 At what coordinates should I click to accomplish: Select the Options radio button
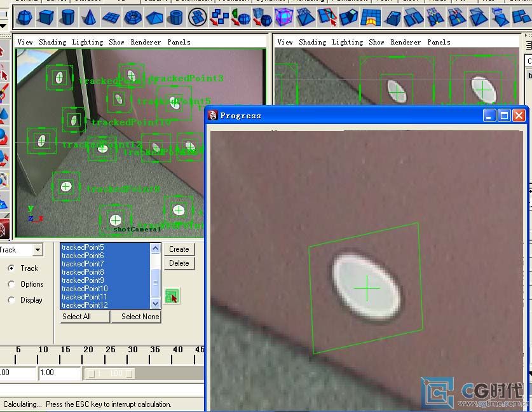(x=11, y=284)
